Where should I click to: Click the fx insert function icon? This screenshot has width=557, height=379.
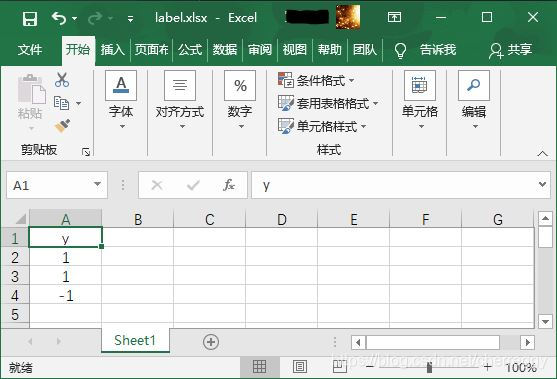click(x=229, y=185)
